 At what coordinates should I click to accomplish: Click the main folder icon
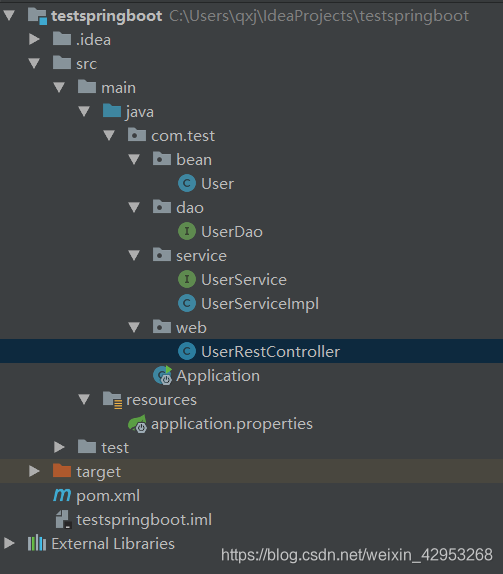[x=87, y=87]
